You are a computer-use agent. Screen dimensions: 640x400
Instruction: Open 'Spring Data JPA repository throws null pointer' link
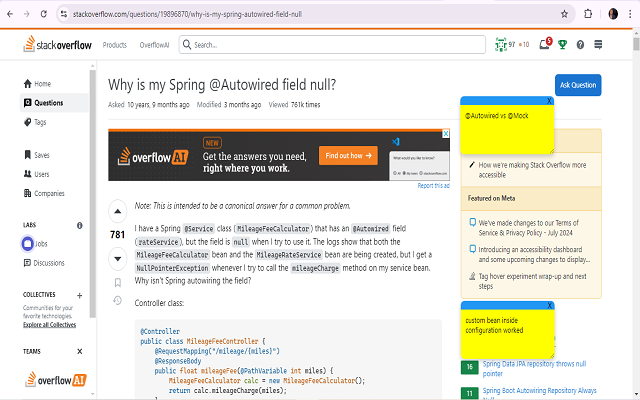(x=534, y=369)
